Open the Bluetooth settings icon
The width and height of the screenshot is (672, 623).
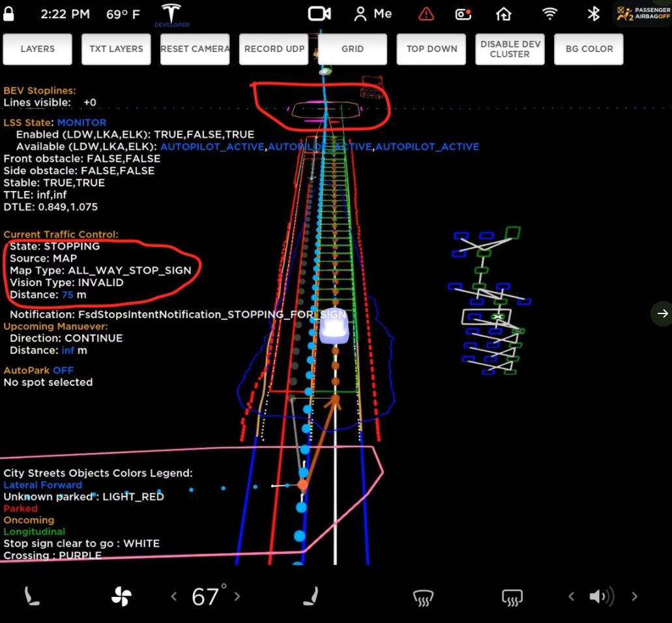[x=594, y=14]
